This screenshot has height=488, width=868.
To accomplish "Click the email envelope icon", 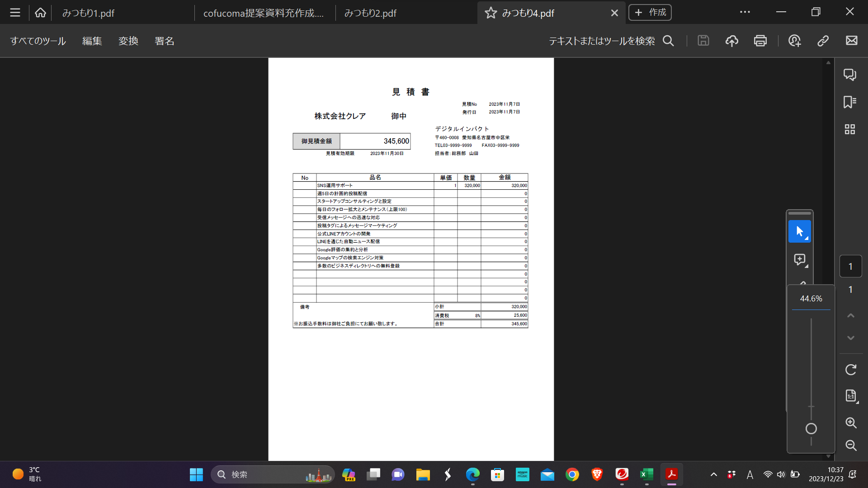I will pos(851,41).
